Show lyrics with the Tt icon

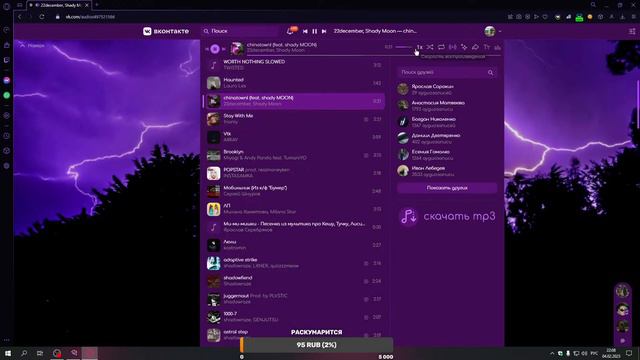[487, 47]
